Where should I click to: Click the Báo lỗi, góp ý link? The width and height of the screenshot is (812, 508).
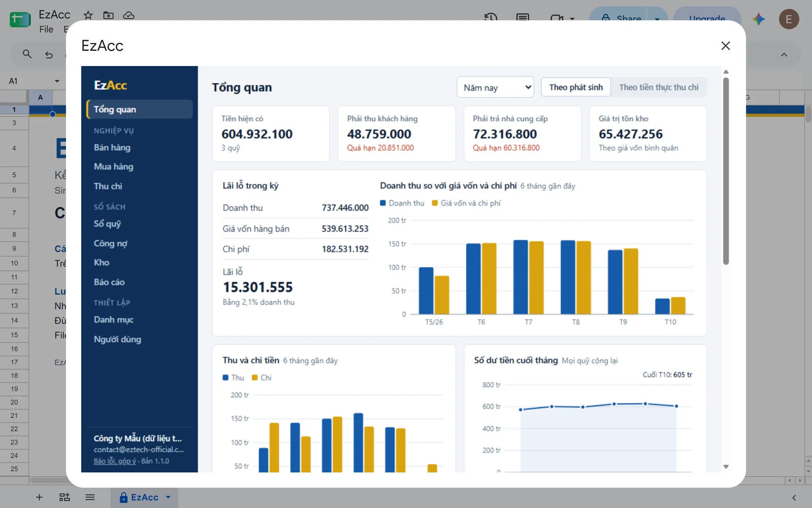point(115,461)
